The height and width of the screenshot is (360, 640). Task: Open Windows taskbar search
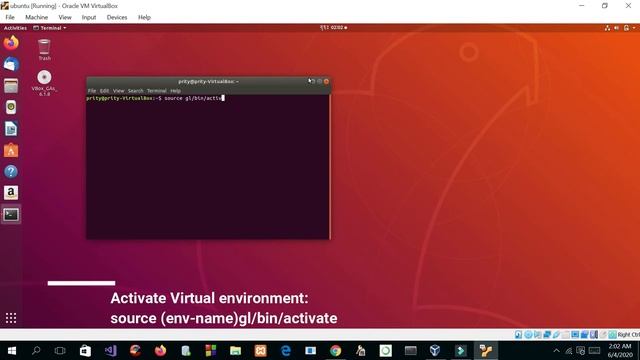click(x=36, y=351)
